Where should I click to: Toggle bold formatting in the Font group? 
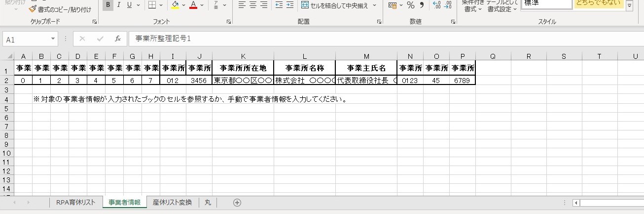coord(107,5)
